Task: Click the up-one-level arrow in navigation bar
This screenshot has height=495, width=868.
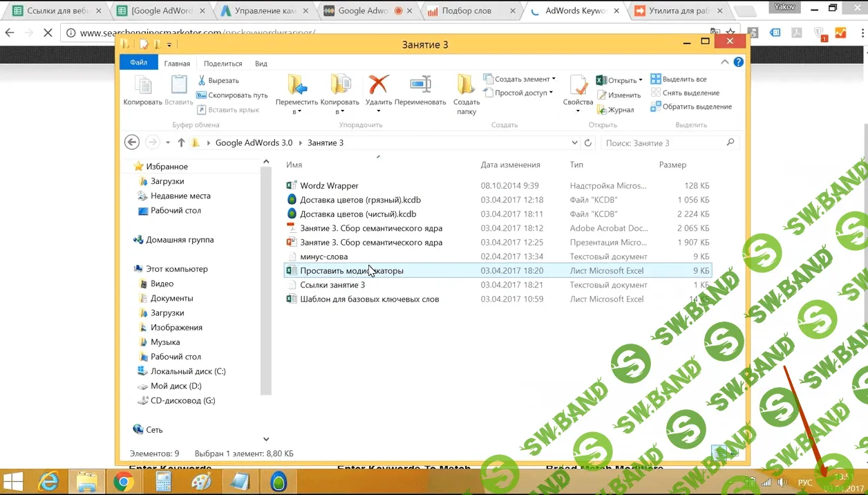Action: click(181, 143)
